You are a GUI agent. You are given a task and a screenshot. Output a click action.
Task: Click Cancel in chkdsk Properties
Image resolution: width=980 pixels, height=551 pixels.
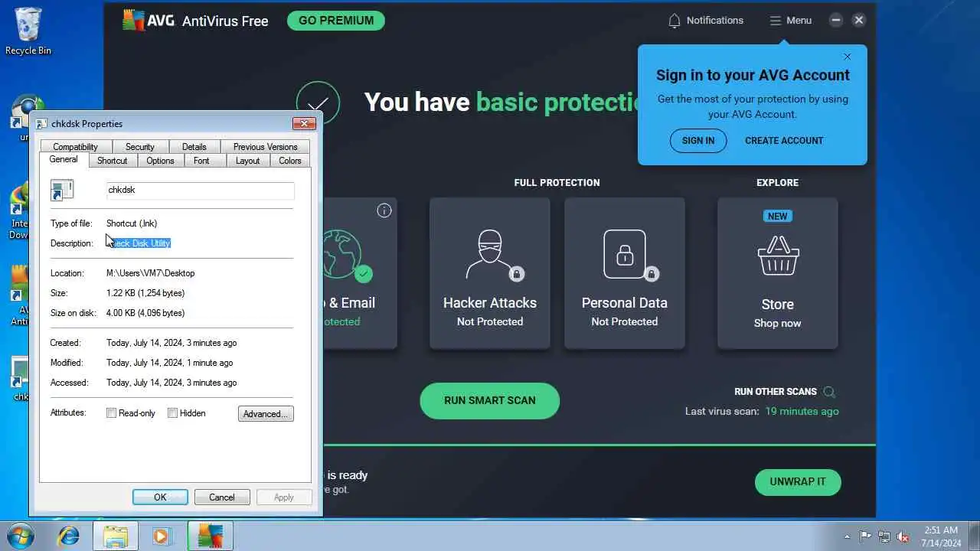pyautogui.click(x=222, y=497)
